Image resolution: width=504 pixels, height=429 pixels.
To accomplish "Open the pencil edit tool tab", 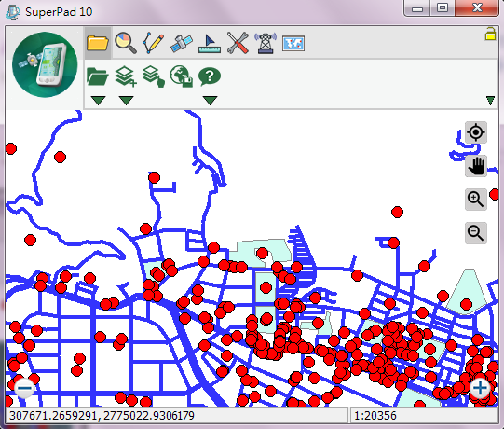I will (154, 43).
